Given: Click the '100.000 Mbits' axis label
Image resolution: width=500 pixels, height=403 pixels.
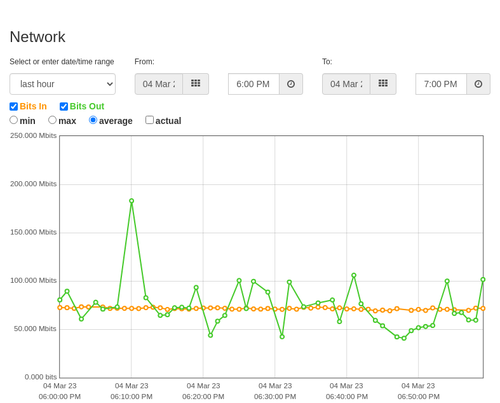Looking at the screenshot, I should coord(33,281).
